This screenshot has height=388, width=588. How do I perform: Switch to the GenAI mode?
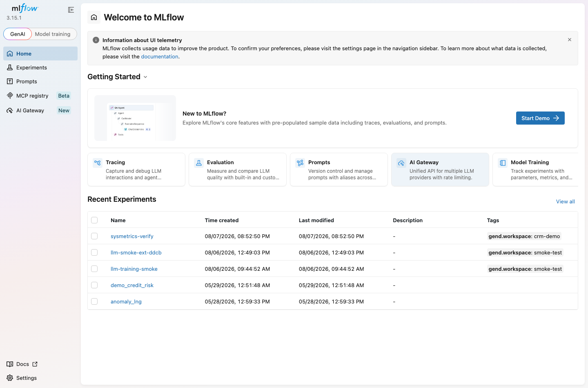click(18, 34)
